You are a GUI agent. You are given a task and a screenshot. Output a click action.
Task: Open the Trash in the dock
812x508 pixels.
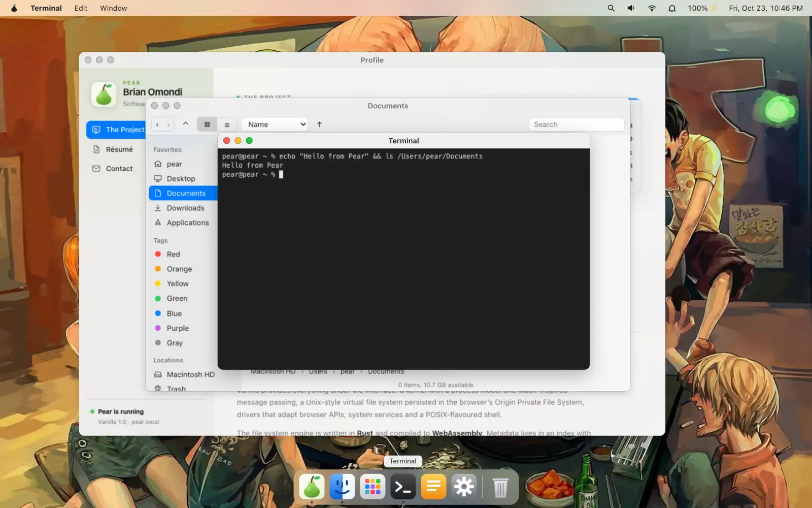click(x=500, y=487)
